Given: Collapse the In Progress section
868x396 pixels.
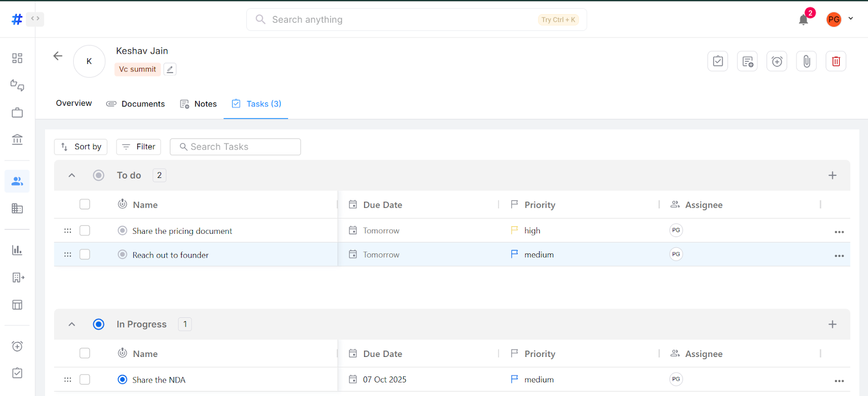Looking at the screenshot, I should [x=72, y=324].
